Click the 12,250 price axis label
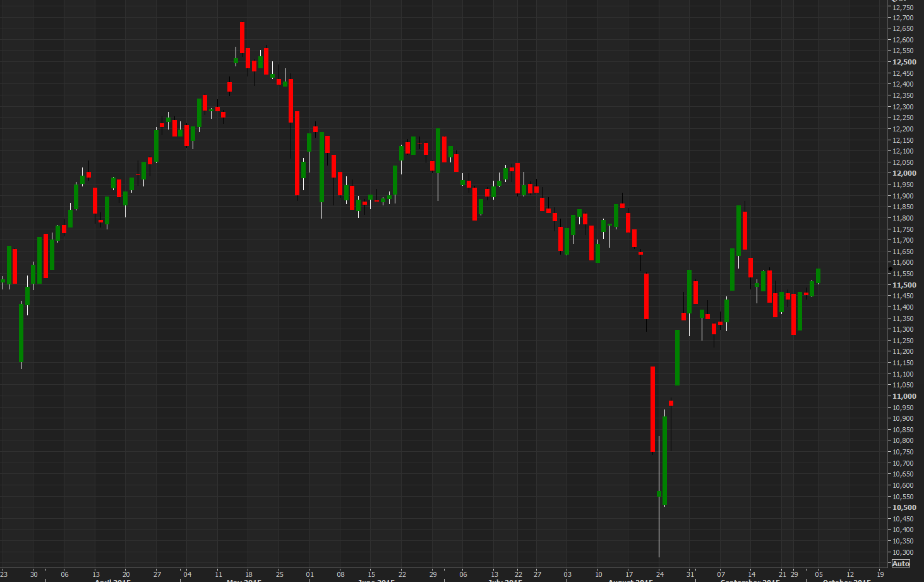924x582 pixels. point(903,118)
